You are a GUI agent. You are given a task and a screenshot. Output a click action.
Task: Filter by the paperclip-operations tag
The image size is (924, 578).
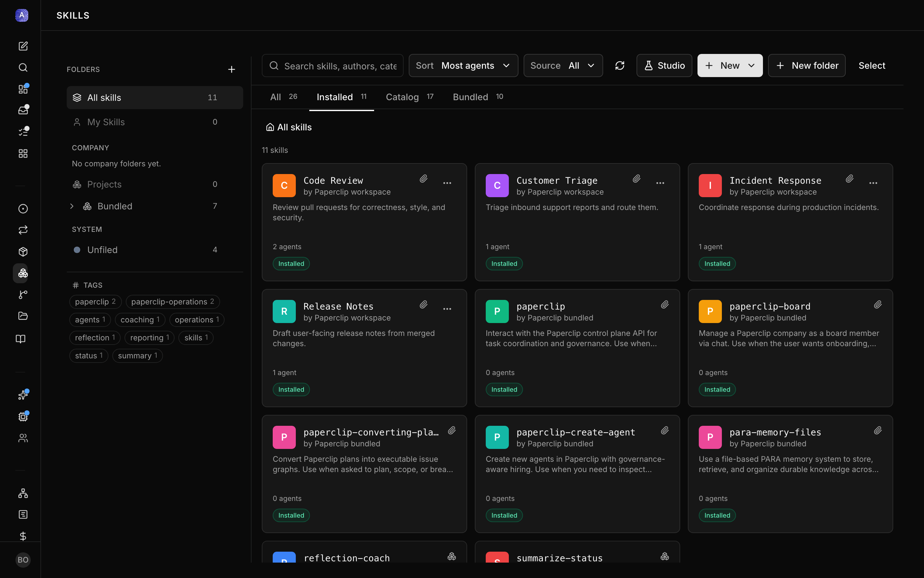173,302
